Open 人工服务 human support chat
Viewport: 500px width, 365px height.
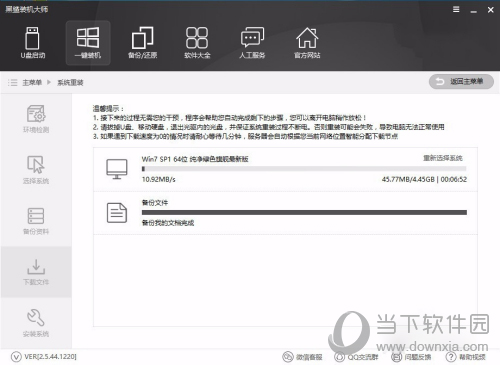252,43
